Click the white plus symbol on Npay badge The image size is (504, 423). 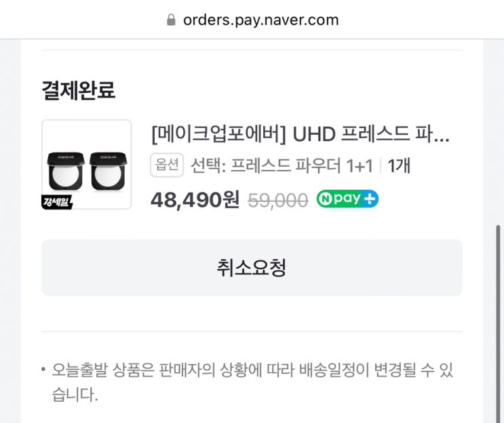click(x=370, y=199)
